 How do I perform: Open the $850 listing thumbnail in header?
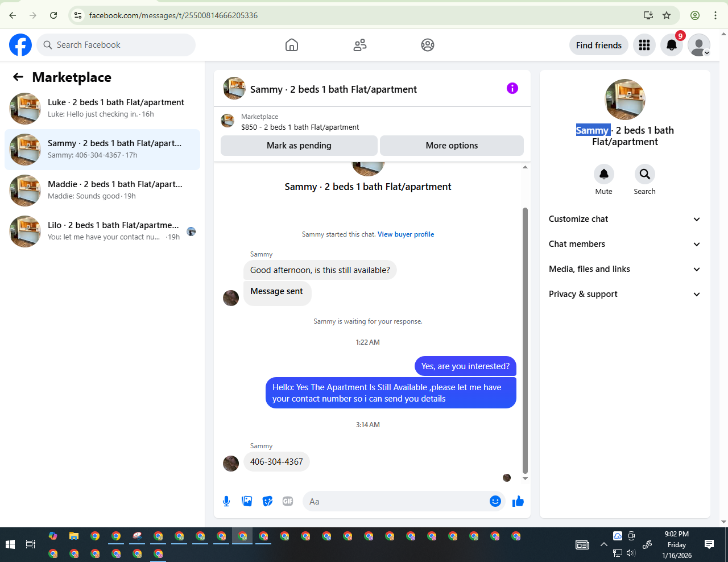pyautogui.click(x=227, y=121)
